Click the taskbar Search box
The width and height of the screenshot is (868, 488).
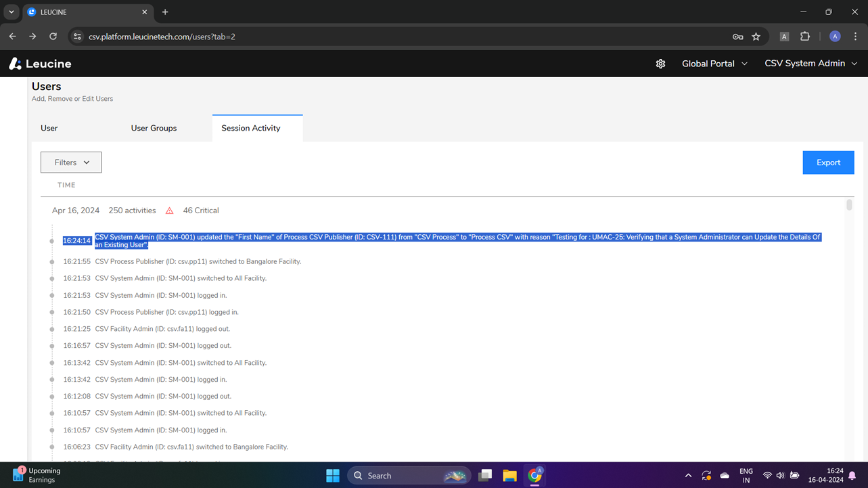tap(409, 476)
